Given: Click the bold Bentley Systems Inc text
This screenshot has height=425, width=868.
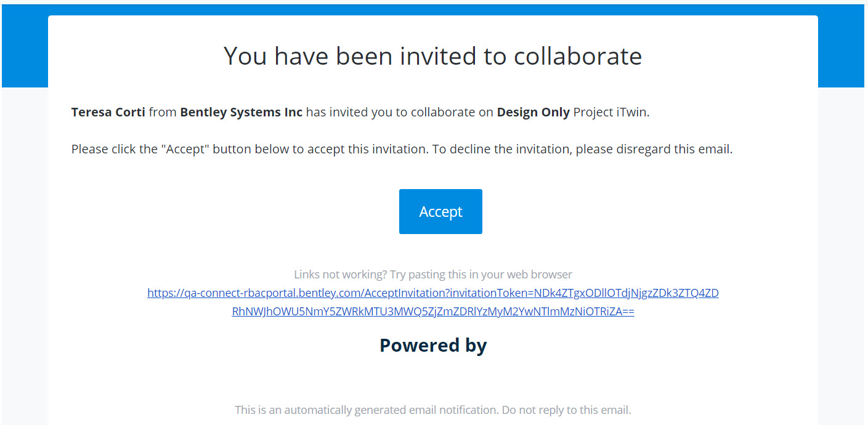Looking at the screenshot, I should pos(241,112).
